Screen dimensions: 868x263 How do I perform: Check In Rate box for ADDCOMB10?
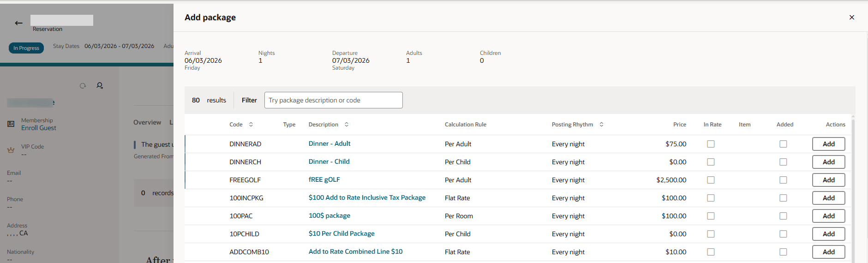[711, 252]
